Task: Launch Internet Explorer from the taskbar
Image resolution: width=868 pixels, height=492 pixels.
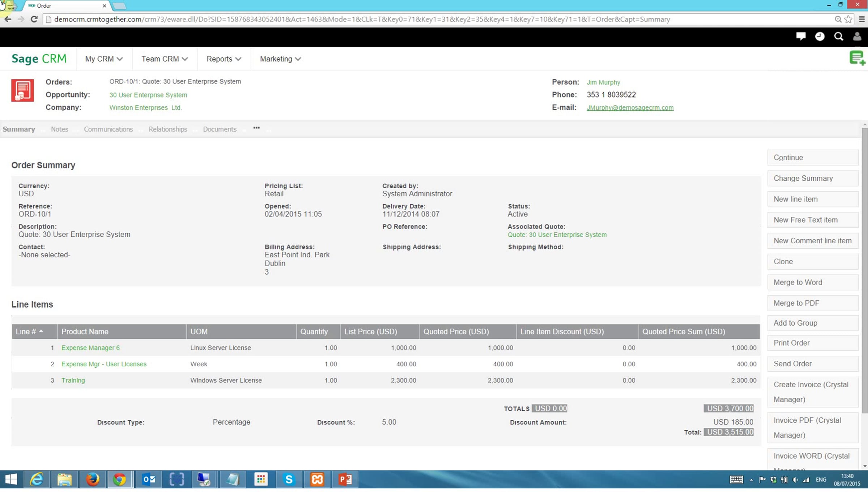Action: (37, 479)
